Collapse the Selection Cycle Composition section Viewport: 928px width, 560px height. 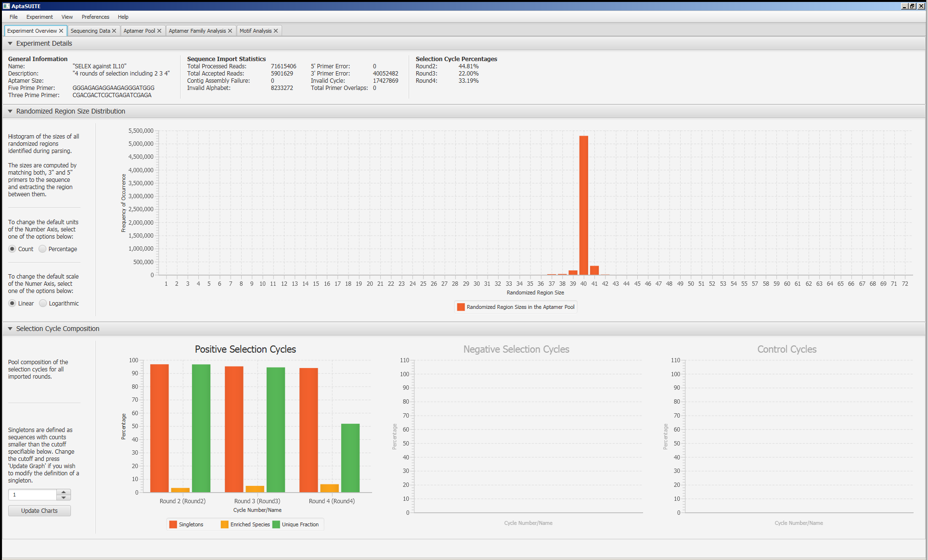click(x=10, y=329)
